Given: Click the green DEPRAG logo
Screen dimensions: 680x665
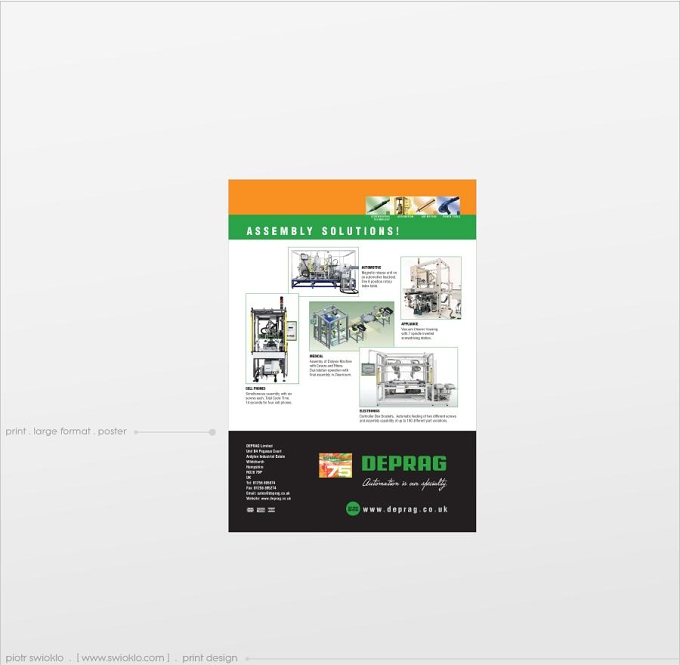Looking at the screenshot, I should pyautogui.click(x=404, y=463).
